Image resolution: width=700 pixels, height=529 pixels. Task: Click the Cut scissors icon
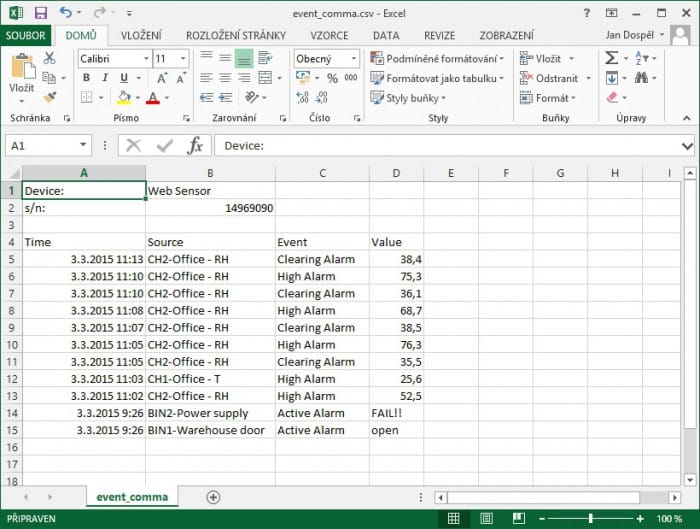pyautogui.click(x=50, y=60)
